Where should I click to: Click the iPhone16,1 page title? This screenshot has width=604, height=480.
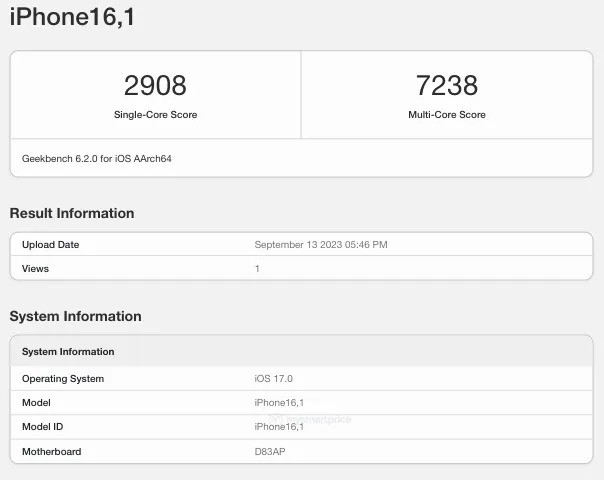pos(72,17)
